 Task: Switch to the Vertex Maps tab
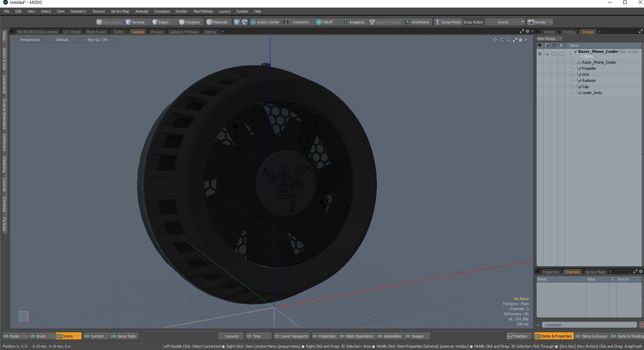coord(595,272)
